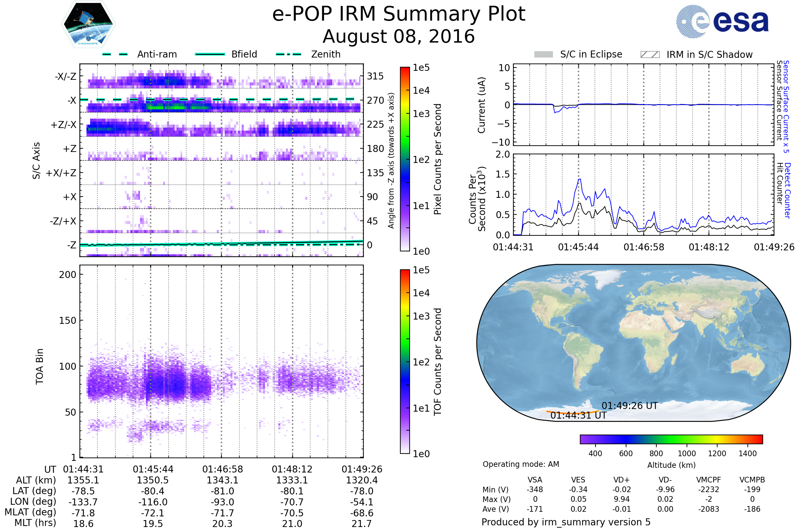Click the S/C in Eclipse gray swatch
798x532 pixels.
click(543, 55)
